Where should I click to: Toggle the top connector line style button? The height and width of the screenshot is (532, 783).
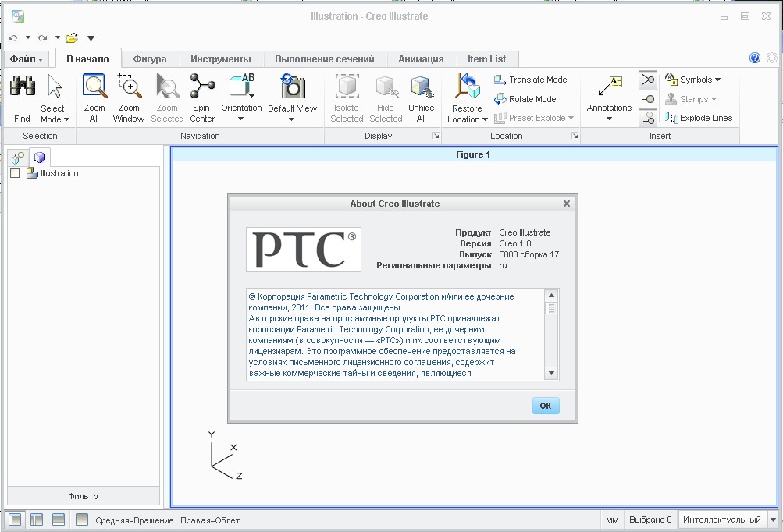(648, 80)
